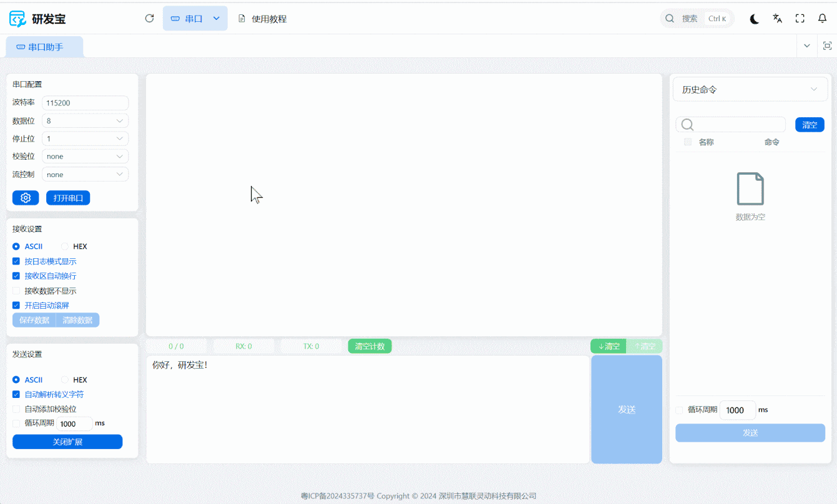Toggle dark mode with the moon icon

754,19
